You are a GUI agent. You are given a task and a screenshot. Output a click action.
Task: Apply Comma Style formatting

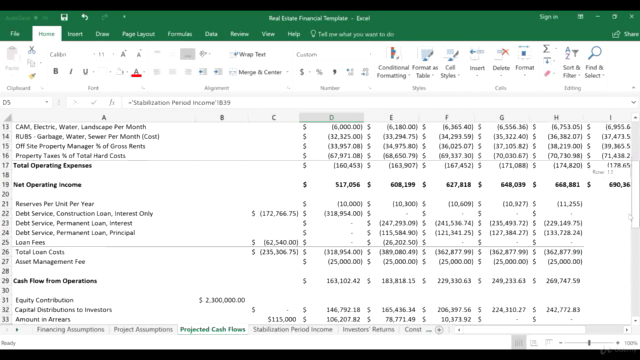(334, 72)
